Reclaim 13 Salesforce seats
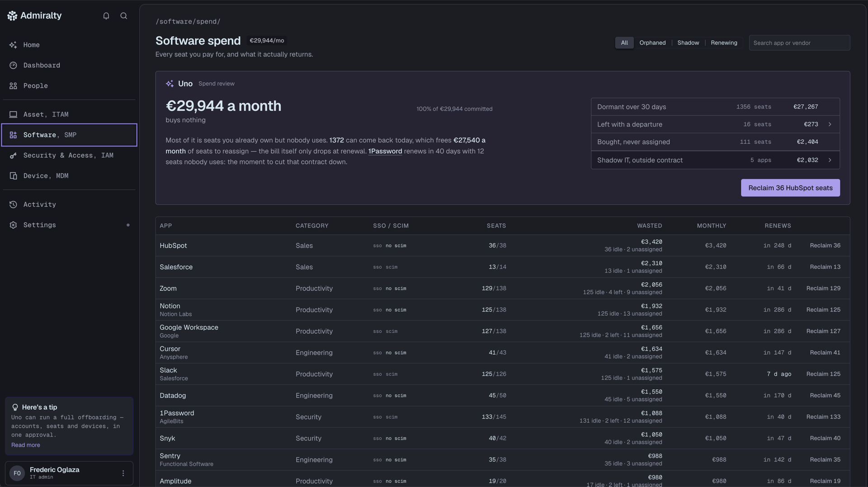The image size is (868, 487). pyautogui.click(x=825, y=267)
